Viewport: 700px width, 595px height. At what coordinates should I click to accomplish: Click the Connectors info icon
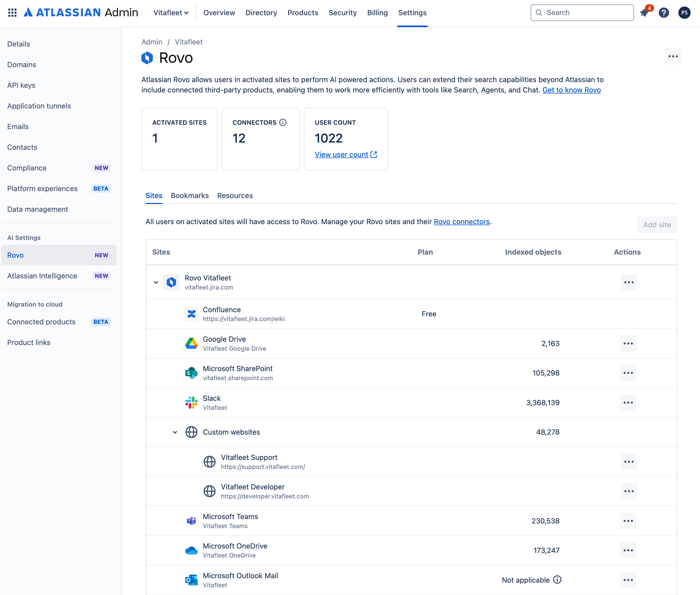[283, 122]
